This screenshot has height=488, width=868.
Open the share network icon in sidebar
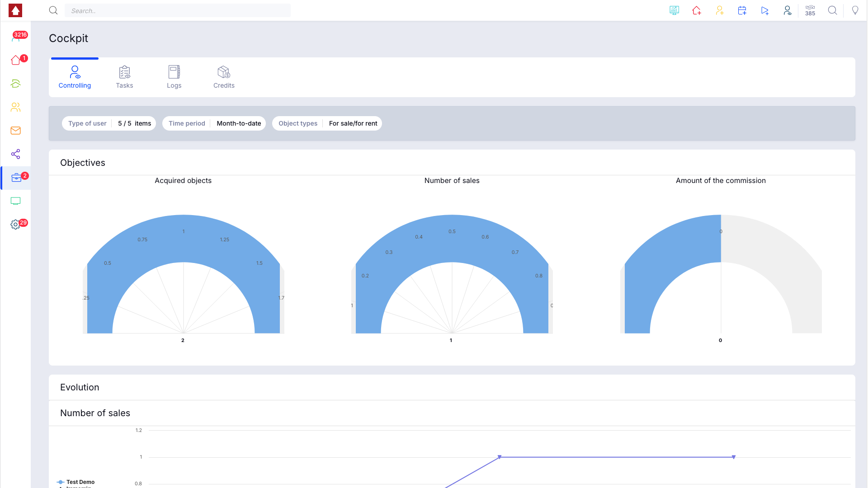(x=16, y=154)
